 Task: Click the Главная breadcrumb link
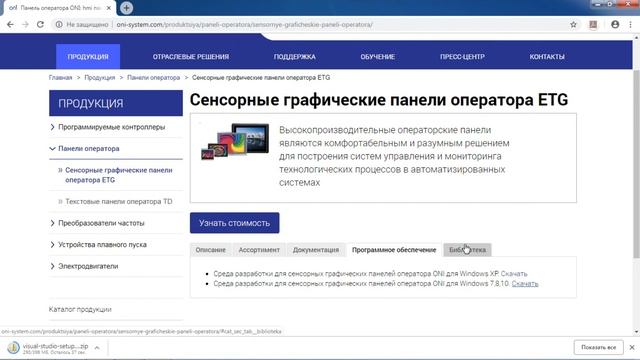pos(60,78)
